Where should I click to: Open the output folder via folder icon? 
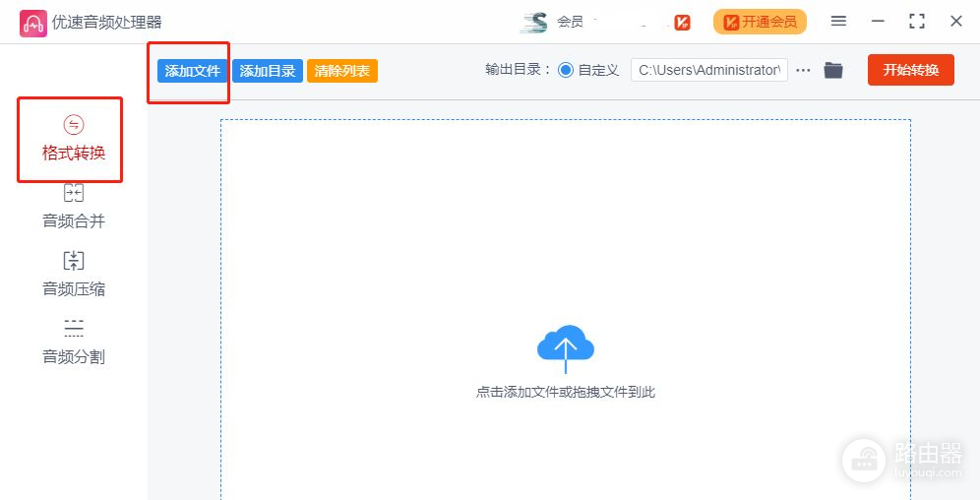click(x=833, y=70)
